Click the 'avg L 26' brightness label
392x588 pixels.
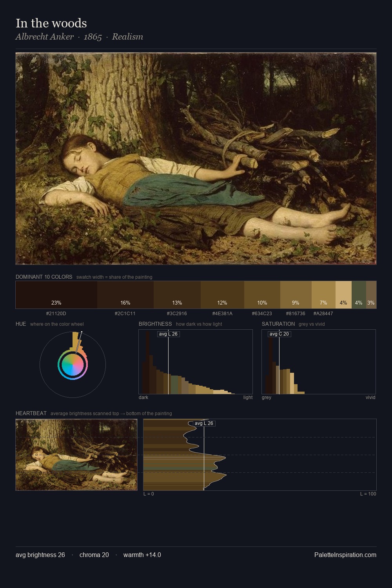[168, 334]
